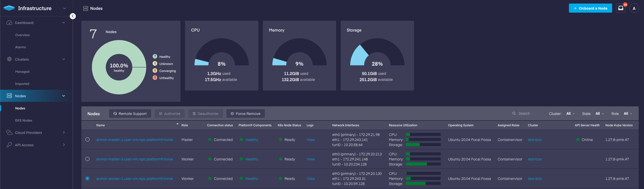644x189 pixels.
Task: Open the State filter dropdown
Action: (x=599, y=114)
